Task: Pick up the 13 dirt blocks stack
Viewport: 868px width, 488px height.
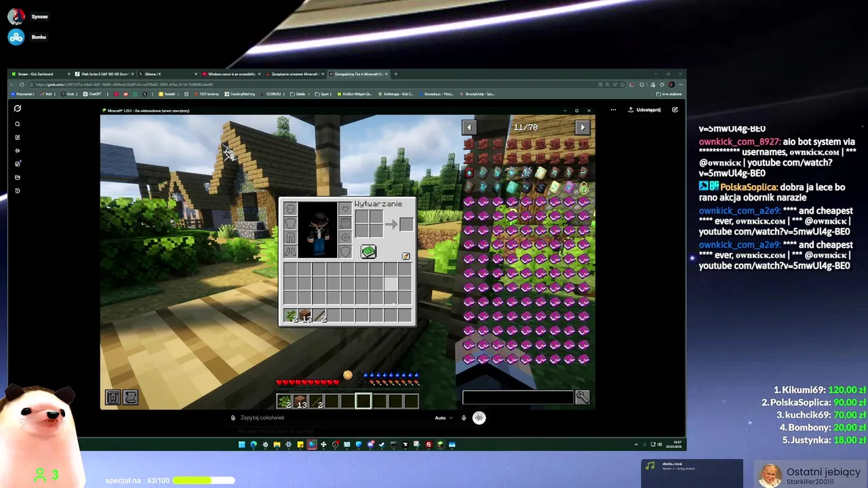Action: (305, 315)
